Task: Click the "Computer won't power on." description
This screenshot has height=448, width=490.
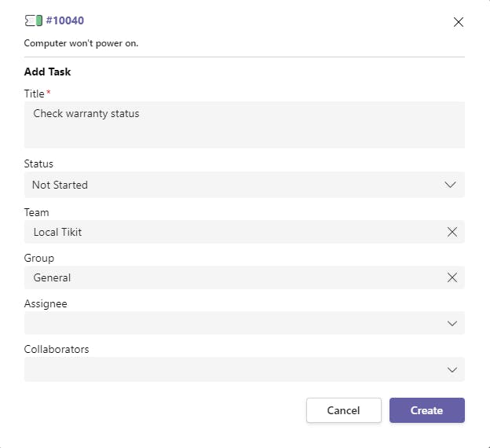Action: pos(82,43)
